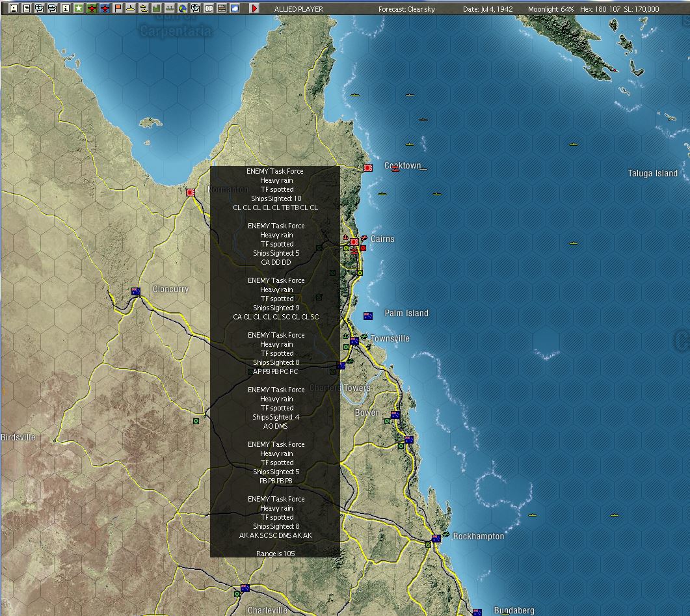690x616 pixels.
Task: Click red plane on green background icon
Action: pos(92,8)
